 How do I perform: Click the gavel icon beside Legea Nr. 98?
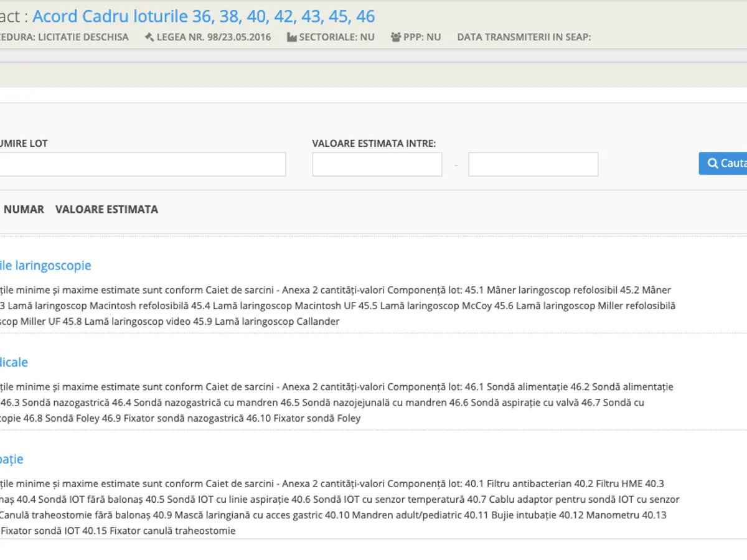coord(149,37)
